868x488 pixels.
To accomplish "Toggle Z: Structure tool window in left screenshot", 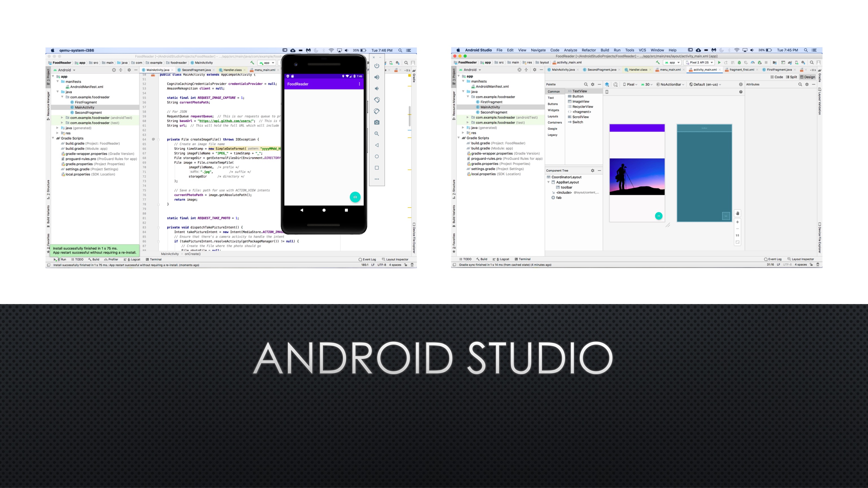I will (48, 189).
